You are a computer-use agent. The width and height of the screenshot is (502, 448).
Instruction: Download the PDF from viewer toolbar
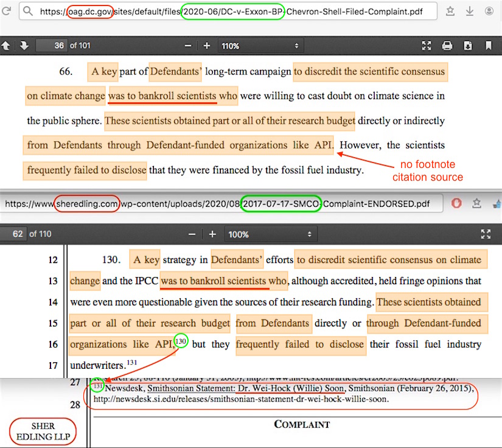(467, 46)
